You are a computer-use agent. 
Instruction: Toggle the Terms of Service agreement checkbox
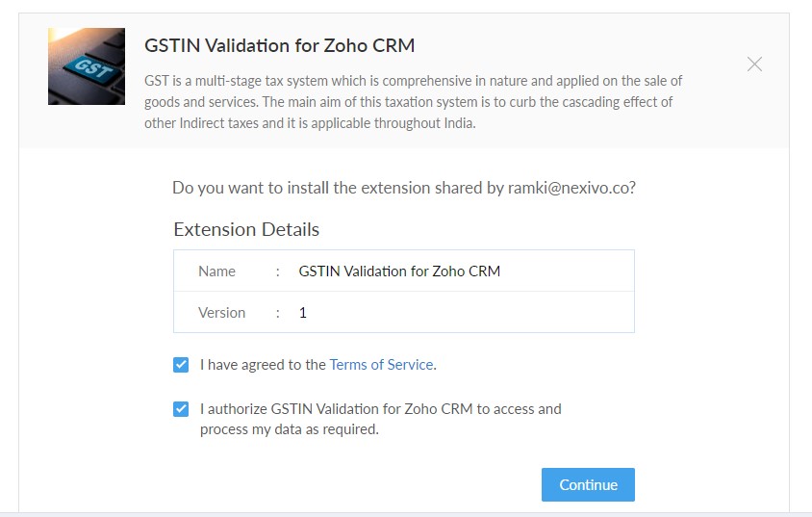tap(181, 365)
